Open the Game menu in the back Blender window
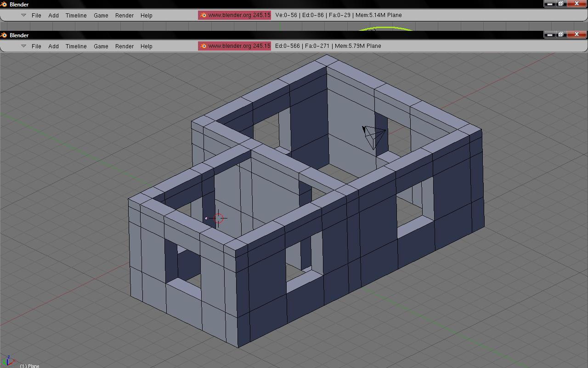 [101, 15]
